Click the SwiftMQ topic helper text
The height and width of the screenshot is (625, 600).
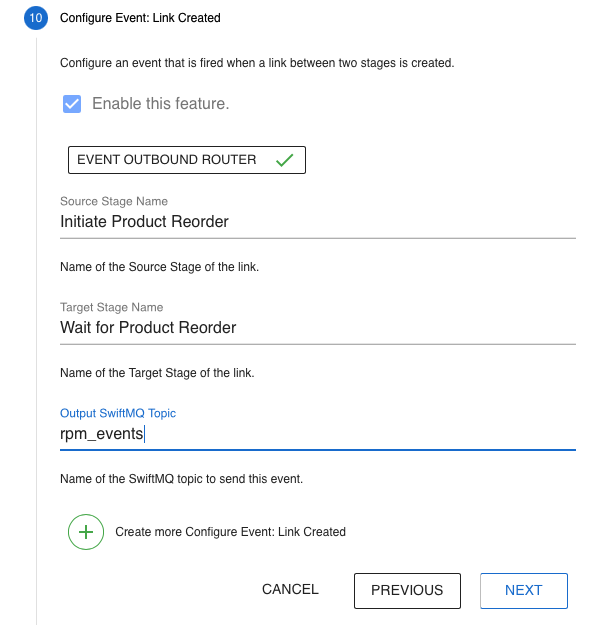pyautogui.click(x=181, y=479)
